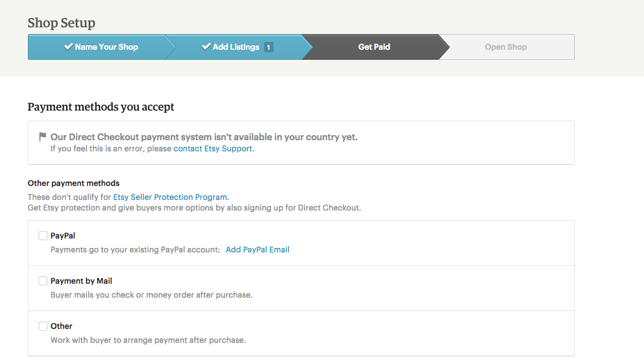This screenshot has width=644, height=363.
Task: Click the Payment methods you accept heading
Action: tap(100, 107)
